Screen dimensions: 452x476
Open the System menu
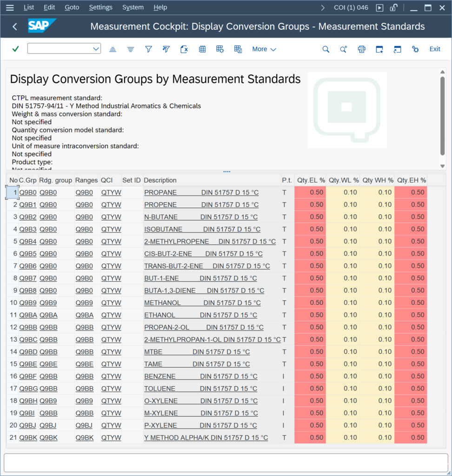(x=133, y=7)
